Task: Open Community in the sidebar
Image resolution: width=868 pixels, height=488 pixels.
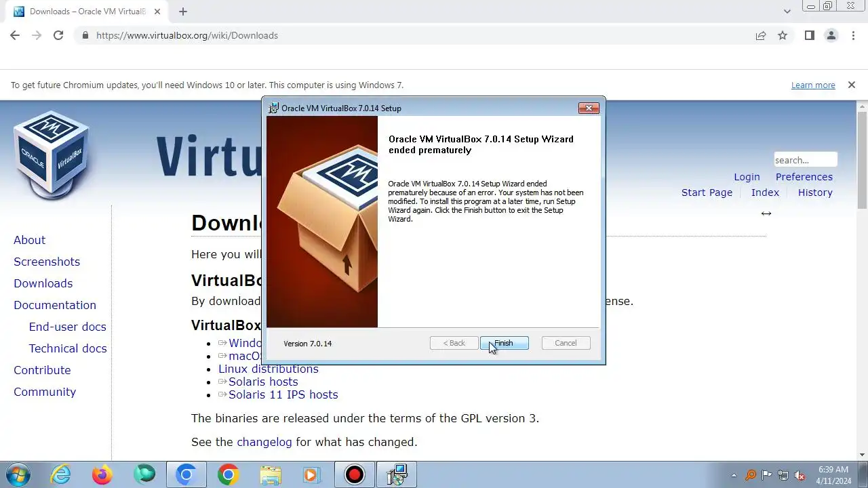Action: (45, 392)
